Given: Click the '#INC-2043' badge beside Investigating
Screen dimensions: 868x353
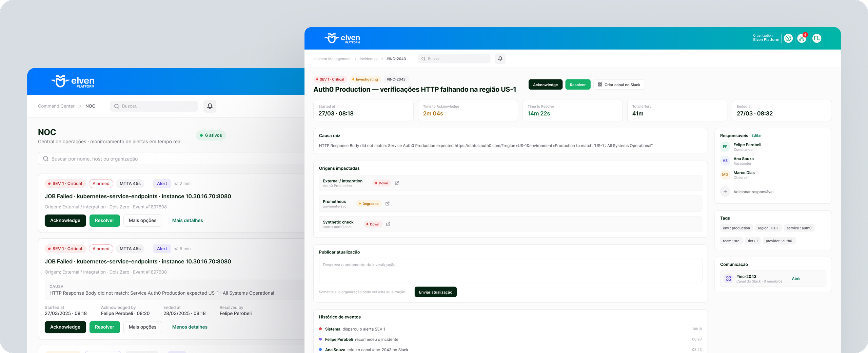Looking at the screenshot, I should tap(396, 79).
